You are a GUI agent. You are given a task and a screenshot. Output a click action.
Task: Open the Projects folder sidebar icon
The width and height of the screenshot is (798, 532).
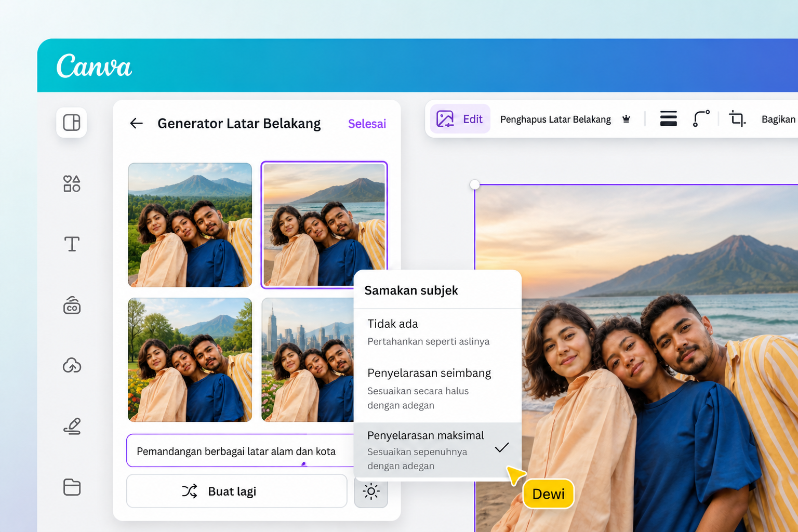click(x=72, y=487)
